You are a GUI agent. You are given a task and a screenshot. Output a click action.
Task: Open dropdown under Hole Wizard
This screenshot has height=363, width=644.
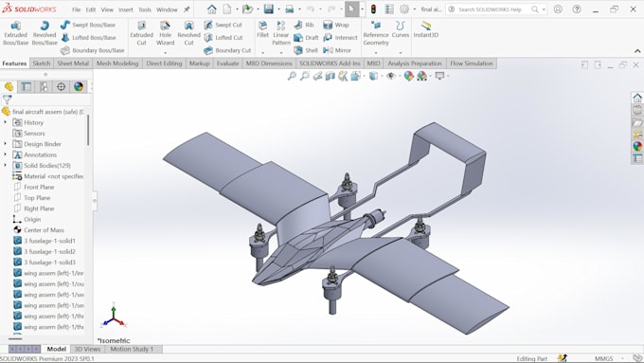tap(165, 53)
